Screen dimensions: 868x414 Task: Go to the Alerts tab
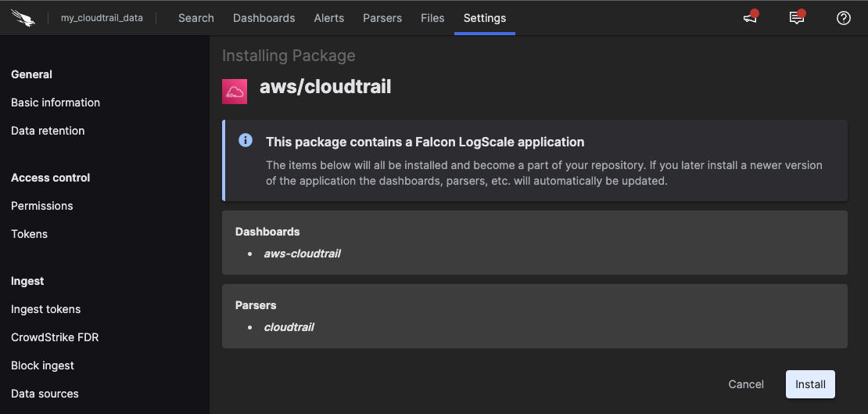329,18
